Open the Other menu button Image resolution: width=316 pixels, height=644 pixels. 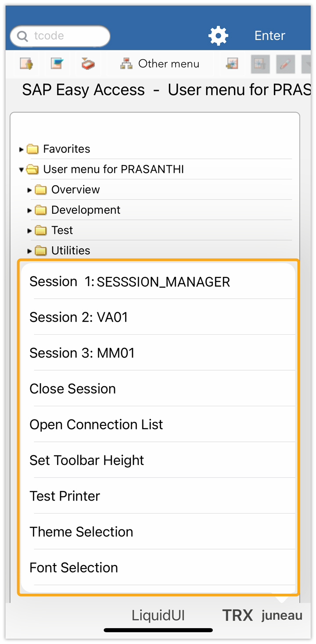[161, 64]
